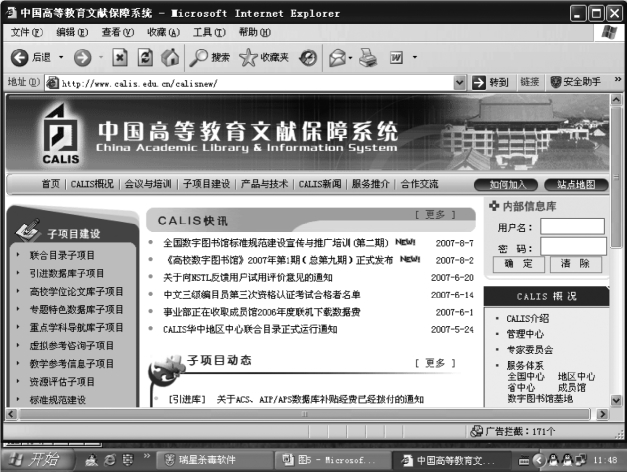This screenshot has width=627, height=472.
Task: Click the 确定 login button
Action: [x=519, y=264]
